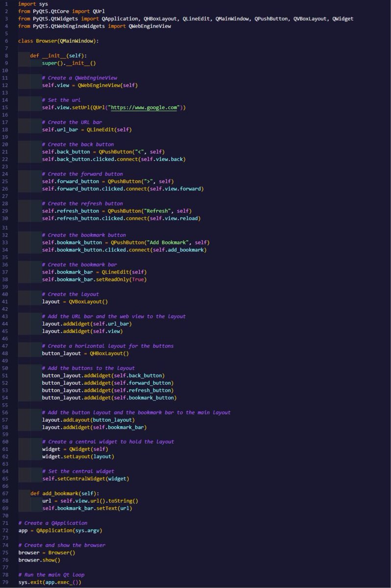Click the add_bookmark method definition on line 67
391x588 pixels.
[65, 493]
